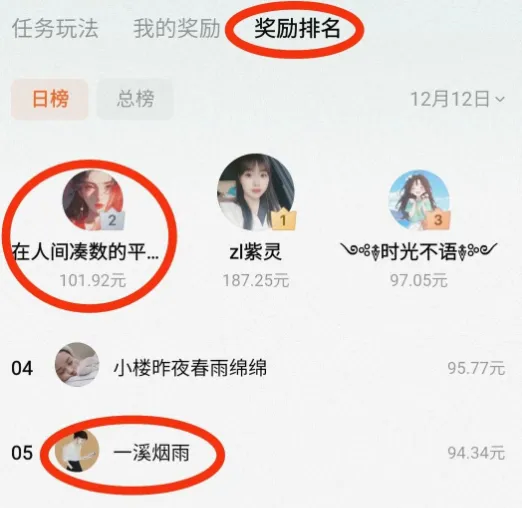Open the third-place cartoon avatar
The width and height of the screenshot is (522, 508).
point(419,200)
